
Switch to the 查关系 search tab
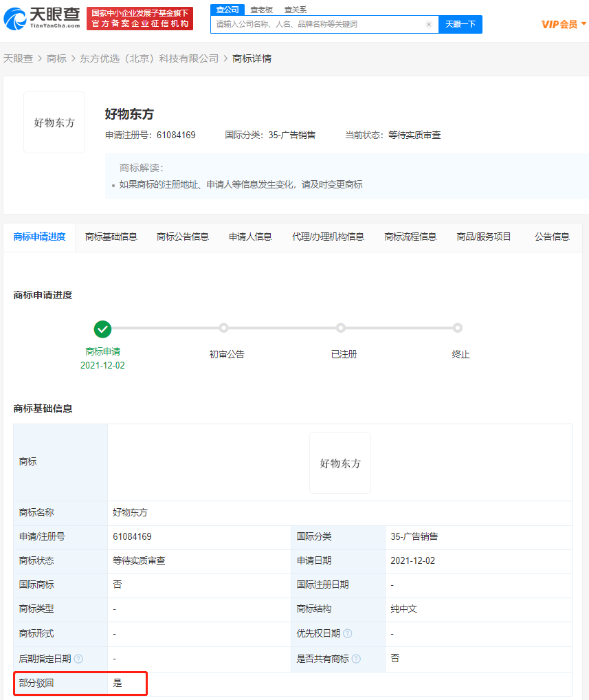pos(296,10)
